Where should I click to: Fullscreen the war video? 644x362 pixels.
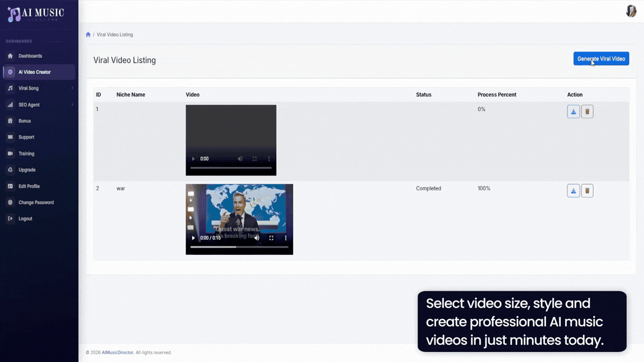click(272, 238)
